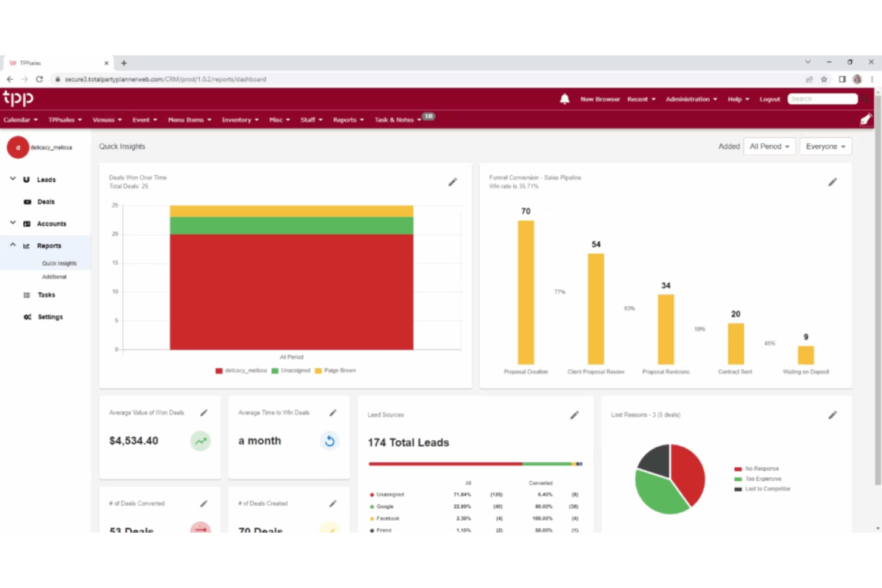
Task: Edit the # of Deals Created card
Action: (333, 503)
